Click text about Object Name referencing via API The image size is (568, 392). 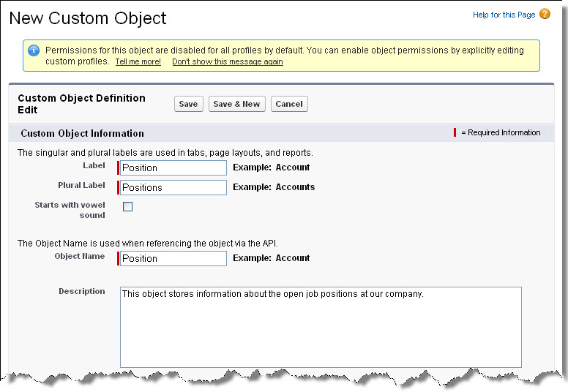tap(147, 244)
